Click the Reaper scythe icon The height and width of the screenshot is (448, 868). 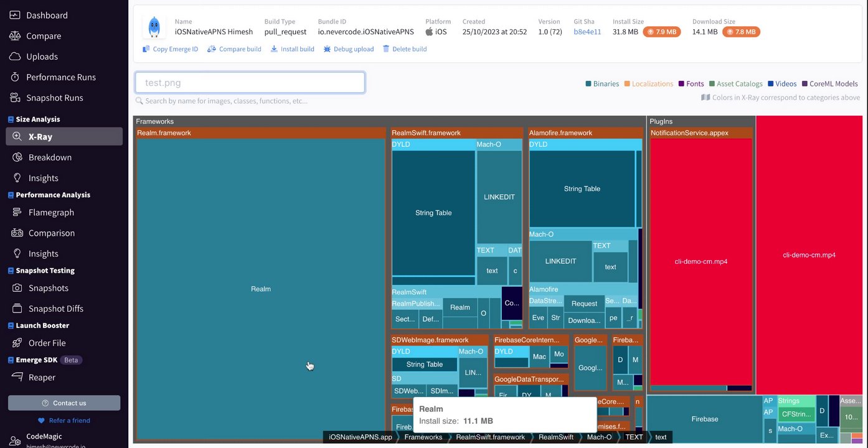[x=17, y=377]
